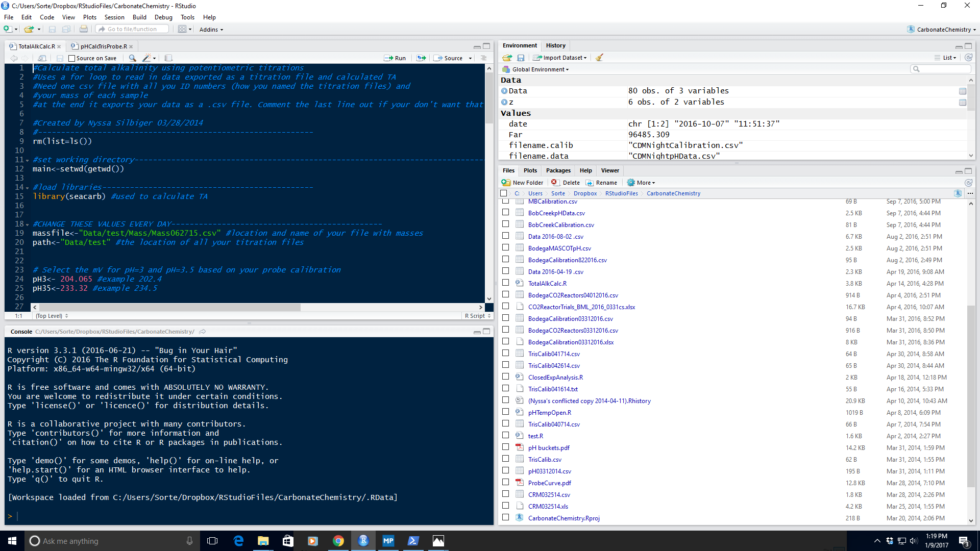Open the Build menu

coord(139,17)
